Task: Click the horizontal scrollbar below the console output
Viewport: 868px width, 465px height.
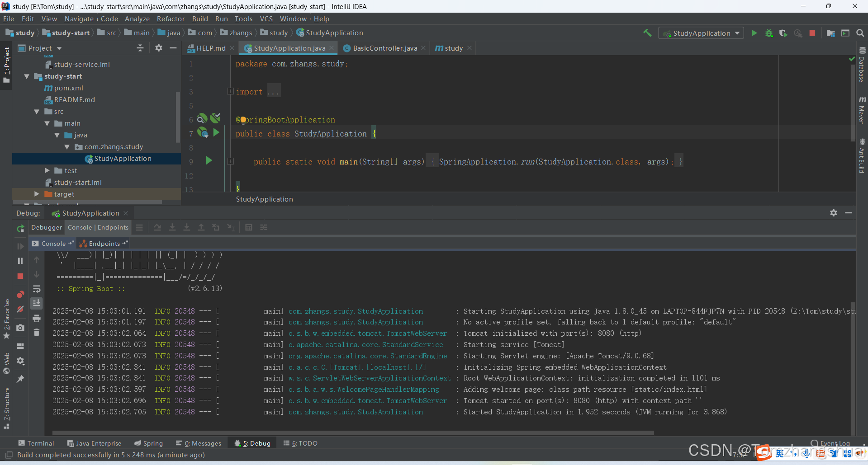Action: [x=353, y=432]
